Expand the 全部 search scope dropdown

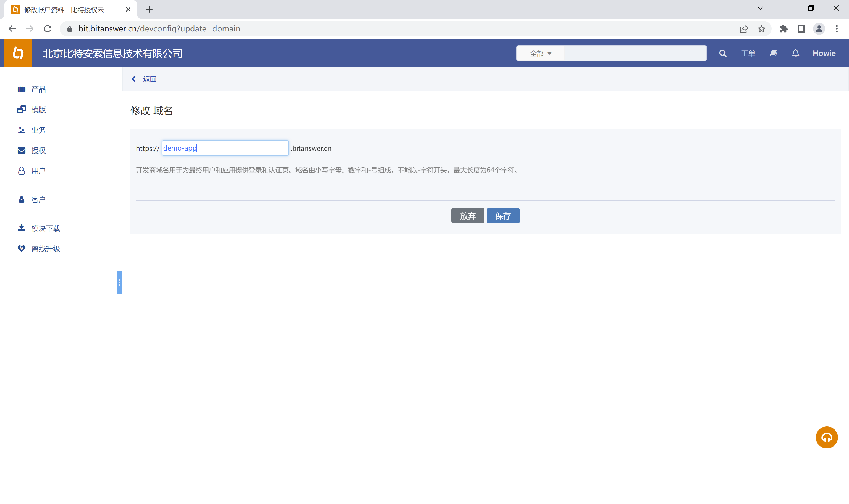point(540,53)
